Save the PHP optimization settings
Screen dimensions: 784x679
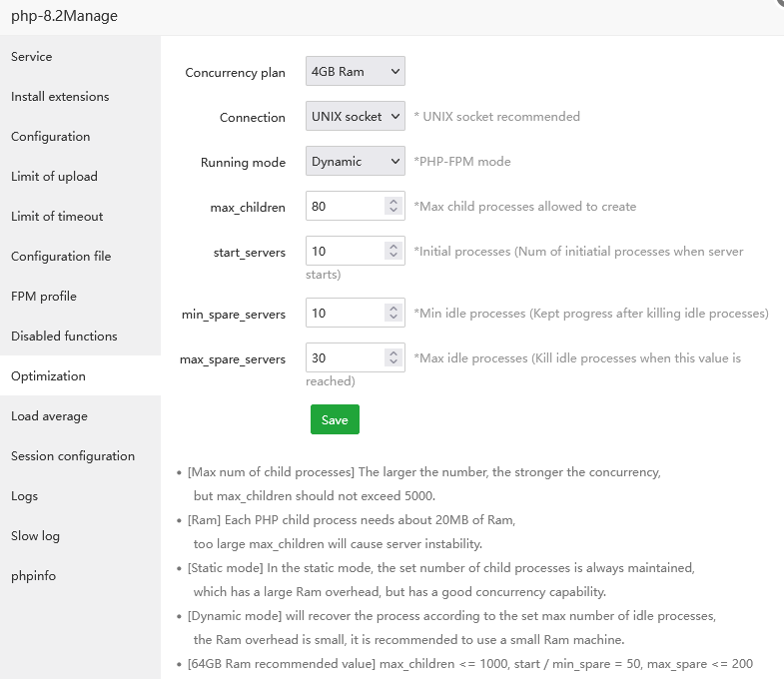pyautogui.click(x=335, y=419)
